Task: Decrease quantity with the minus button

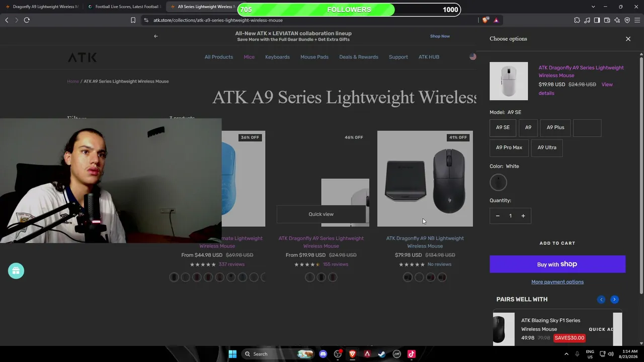Action: 498,216
